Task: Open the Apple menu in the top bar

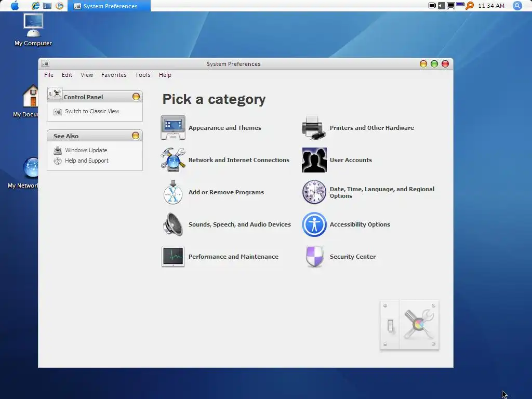Action: click(x=15, y=6)
